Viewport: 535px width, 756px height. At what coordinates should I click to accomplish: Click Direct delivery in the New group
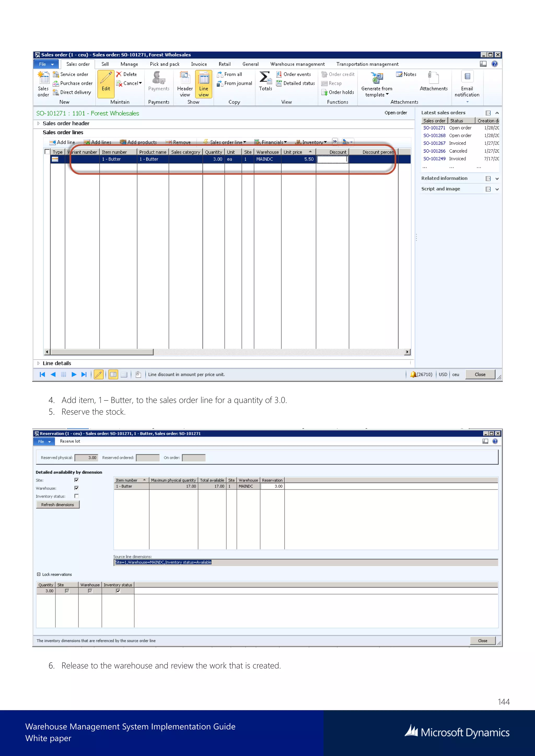[72, 92]
